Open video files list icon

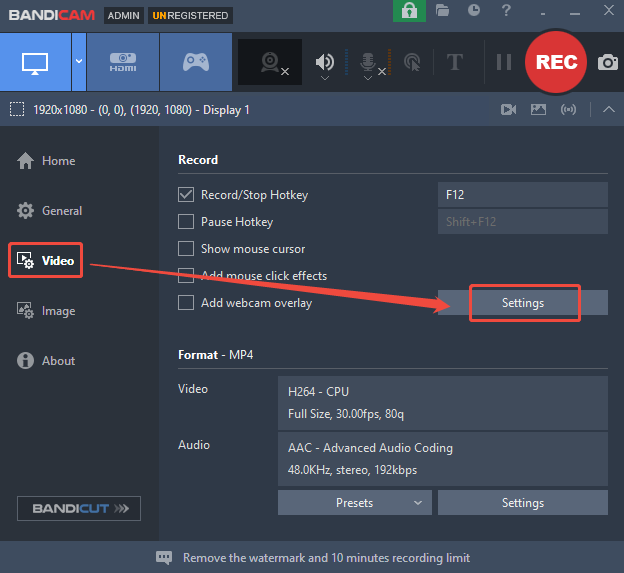point(508,109)
